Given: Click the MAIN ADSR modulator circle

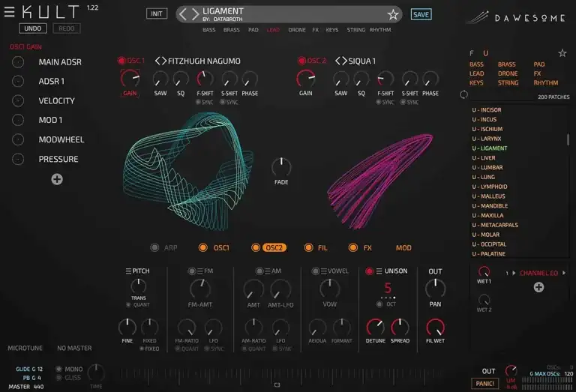Looking at the screenshot, I should (18, 62).
